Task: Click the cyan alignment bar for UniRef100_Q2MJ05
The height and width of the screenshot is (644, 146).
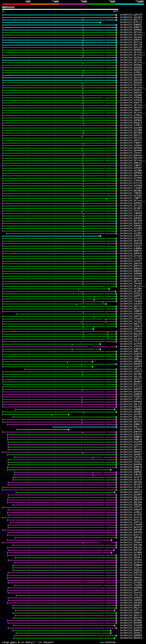Action: (60, 15)
